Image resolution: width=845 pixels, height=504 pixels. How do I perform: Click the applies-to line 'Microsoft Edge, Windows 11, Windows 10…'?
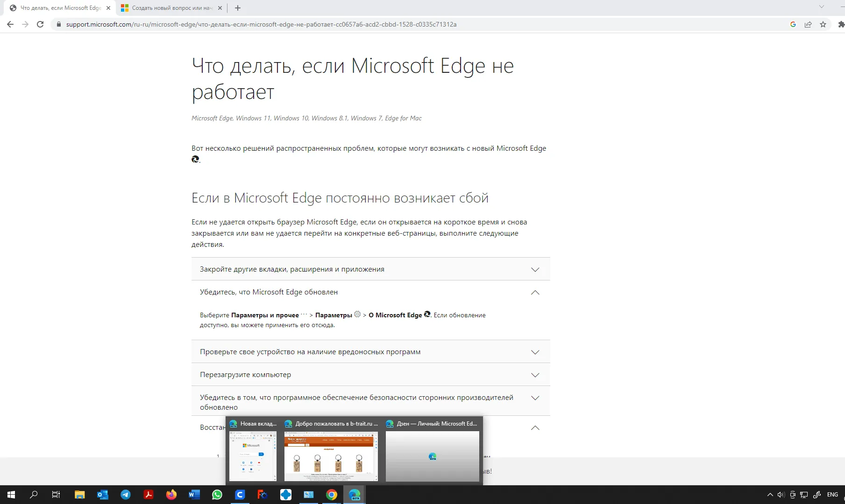[306, 119]
